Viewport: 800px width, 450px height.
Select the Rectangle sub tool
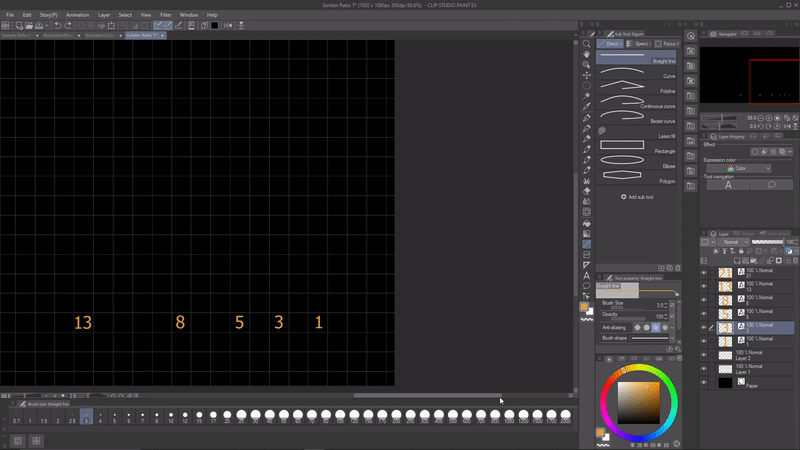637,147
